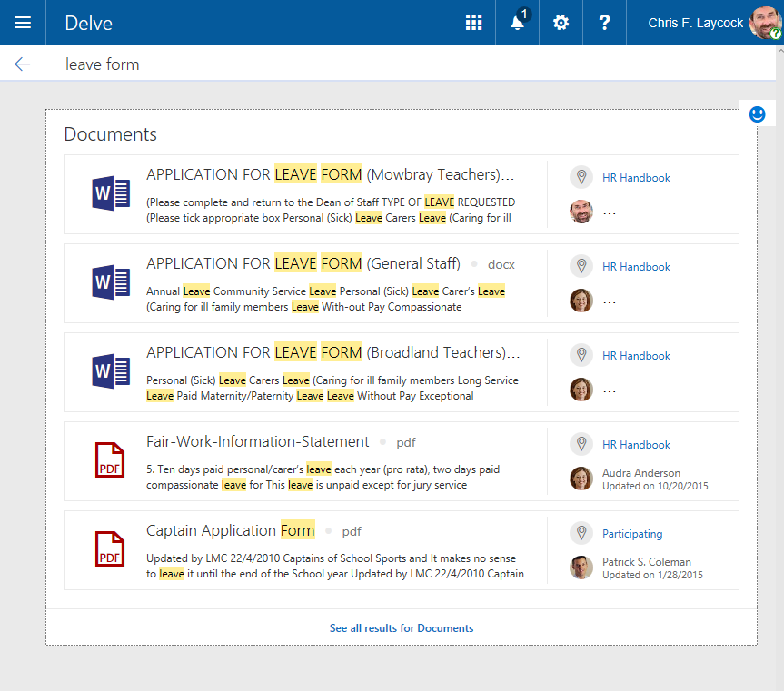Click location pin for Mowbray Teachers result
This screenshot has height=691, width=784.
[x=581, y=177]
